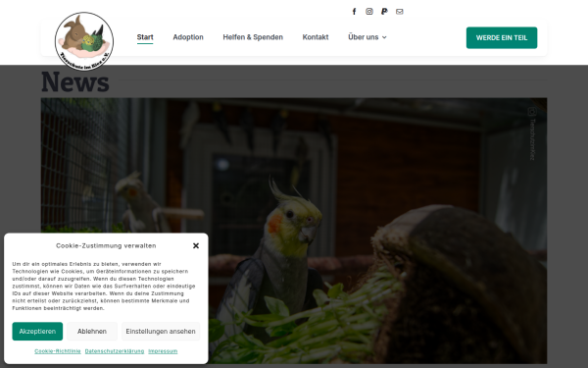The width and height of the screenshot is (588, 368).
Task: Navigate to Kontakt
Action: click(x=316, y=37)
